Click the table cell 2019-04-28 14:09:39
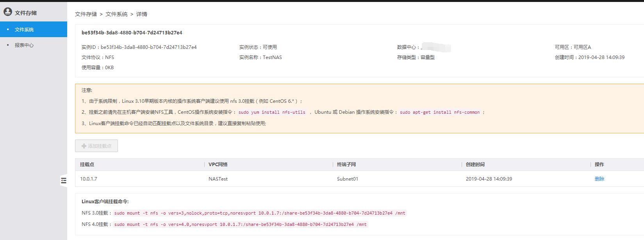 coord(489,179)
